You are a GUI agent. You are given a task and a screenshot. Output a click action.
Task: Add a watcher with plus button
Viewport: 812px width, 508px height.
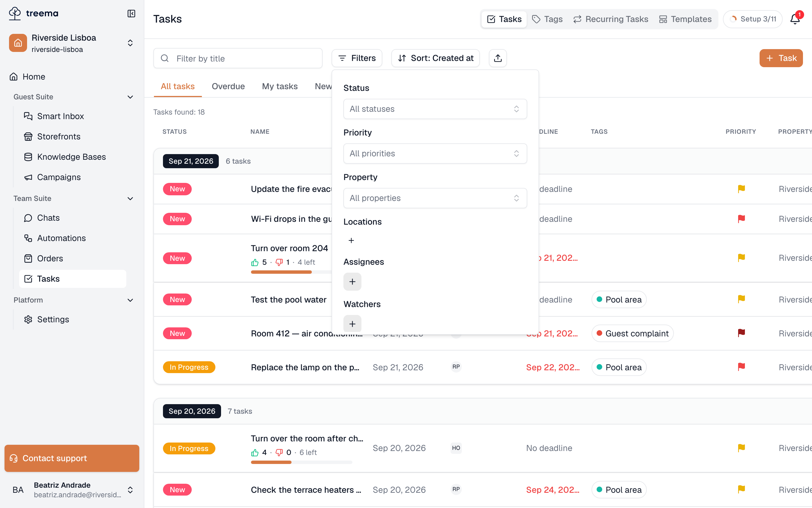point(352,323)
